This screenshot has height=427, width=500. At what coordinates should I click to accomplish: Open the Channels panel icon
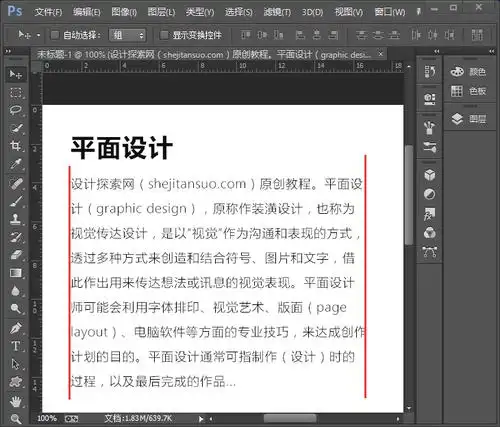pos(430,233)
